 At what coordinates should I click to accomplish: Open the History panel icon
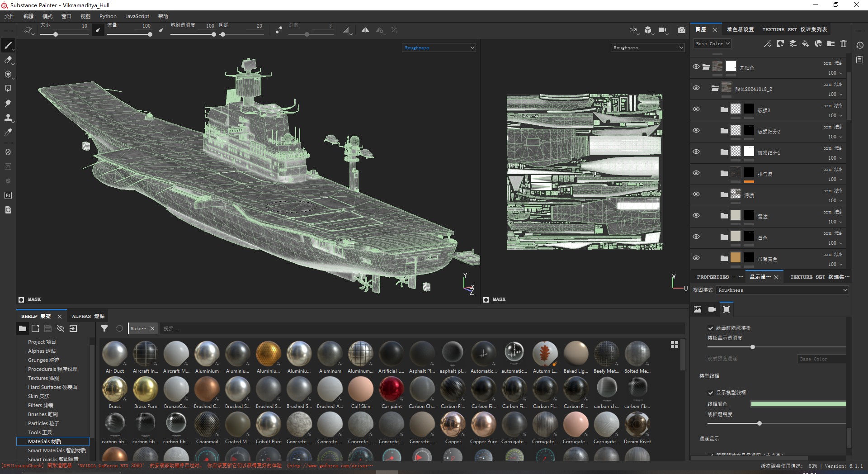coord(860,45)
